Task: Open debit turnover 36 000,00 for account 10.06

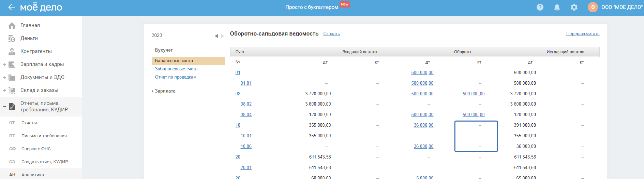Action: 424,147
